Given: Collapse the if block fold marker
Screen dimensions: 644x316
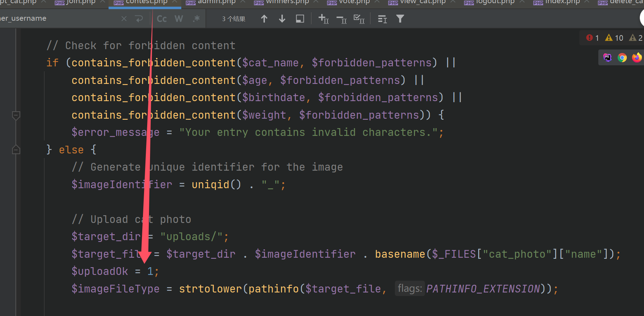Looking at the screenshot, I should pyautogui.click(x=16, y=115).
